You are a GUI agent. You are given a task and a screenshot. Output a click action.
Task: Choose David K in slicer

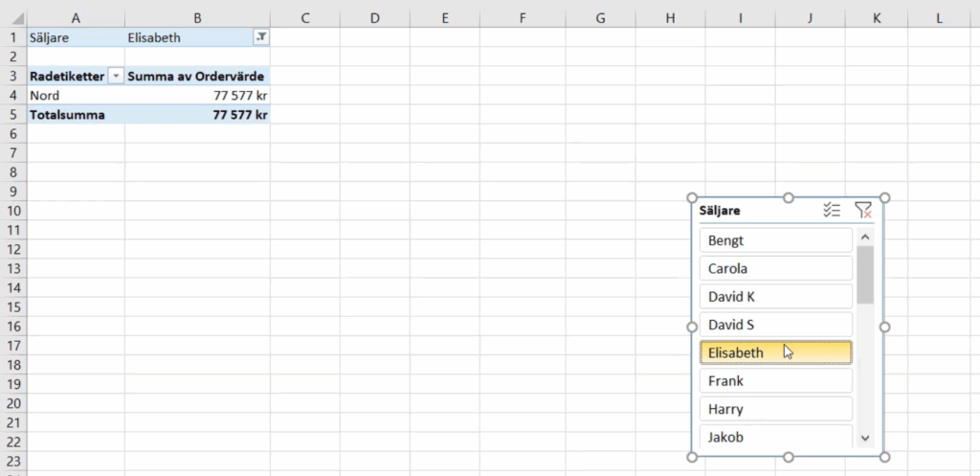tap(775, 297)
